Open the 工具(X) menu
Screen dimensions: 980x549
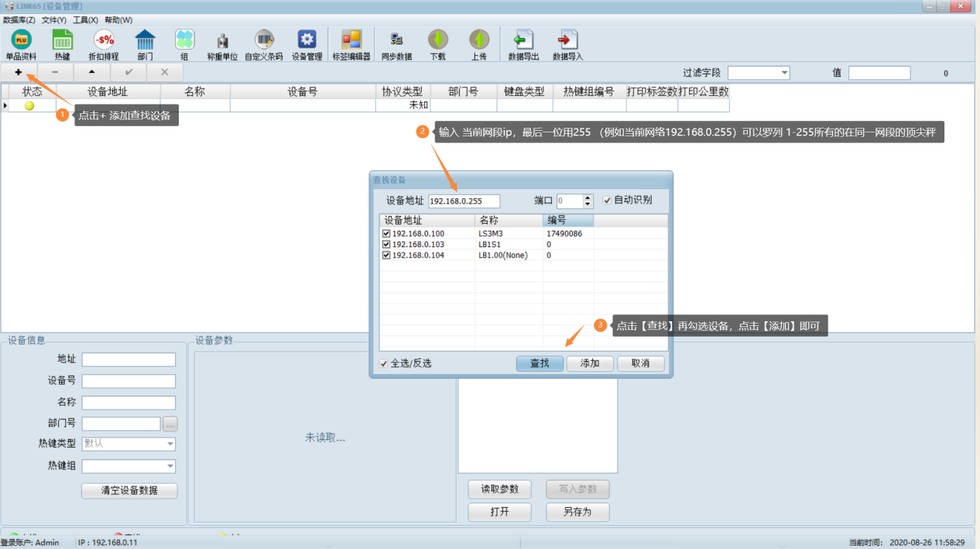[85, 20]
